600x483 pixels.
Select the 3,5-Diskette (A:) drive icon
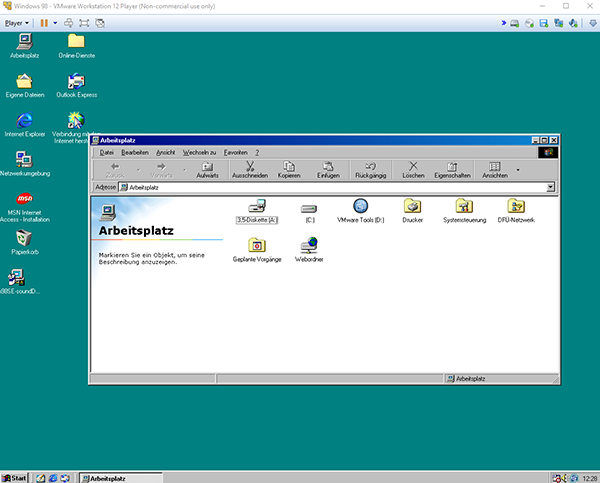tap(257, 206)
